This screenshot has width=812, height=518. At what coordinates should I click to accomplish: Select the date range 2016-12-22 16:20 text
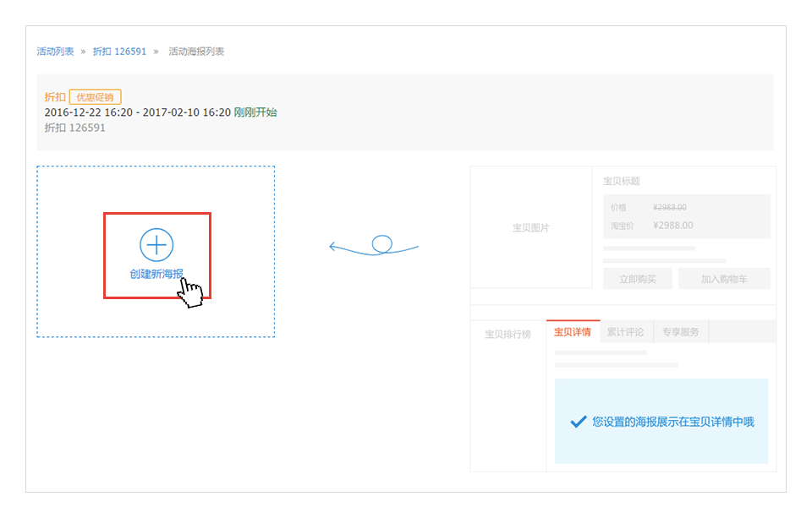89,112
